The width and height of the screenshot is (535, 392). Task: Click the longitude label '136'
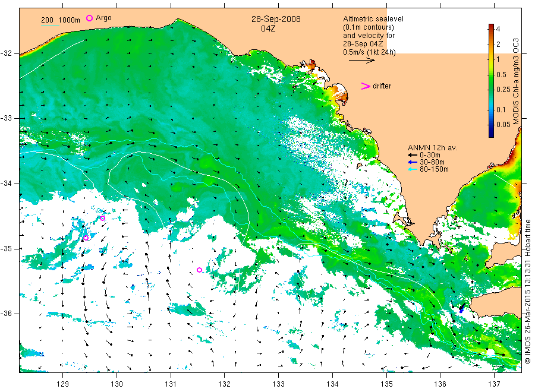pyautogui.click(x=440, y=384)
